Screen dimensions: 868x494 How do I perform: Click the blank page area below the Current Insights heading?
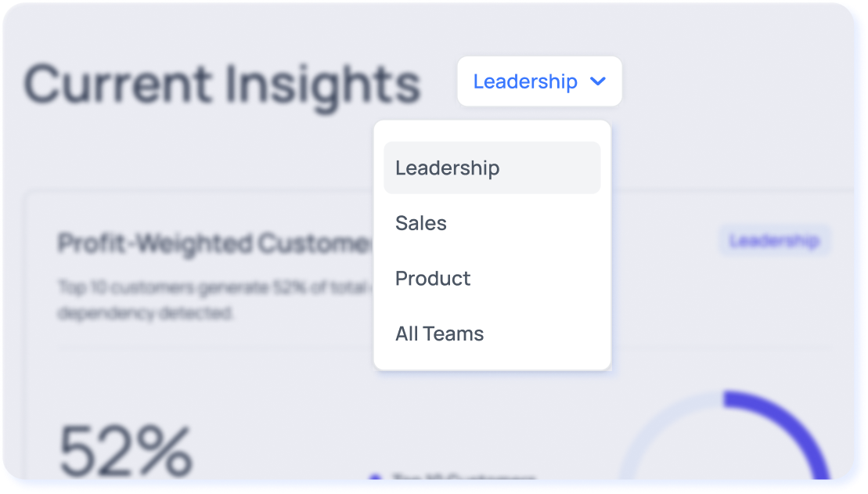196,153
